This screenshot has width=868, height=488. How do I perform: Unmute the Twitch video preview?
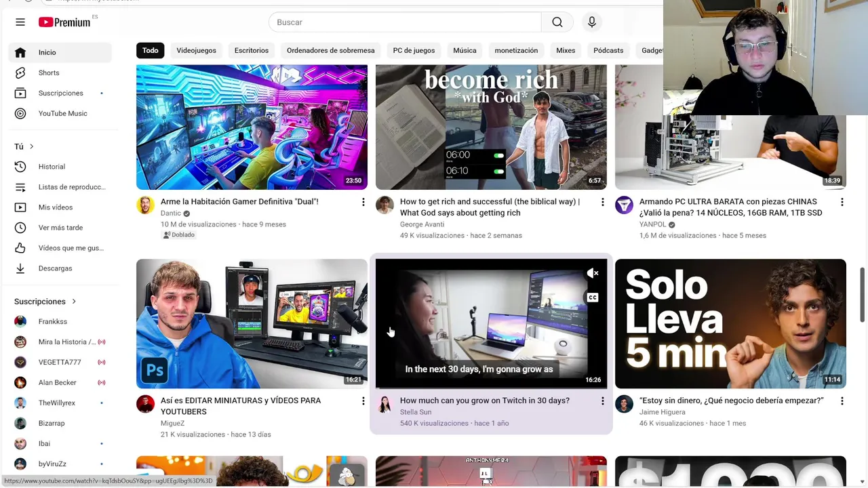pos(593,273)
